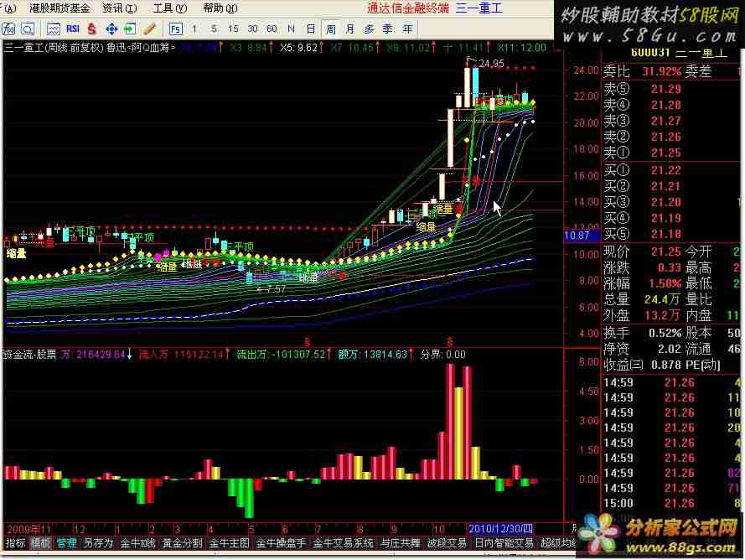Click the green arrow window icon

click(x=129, y=29)
